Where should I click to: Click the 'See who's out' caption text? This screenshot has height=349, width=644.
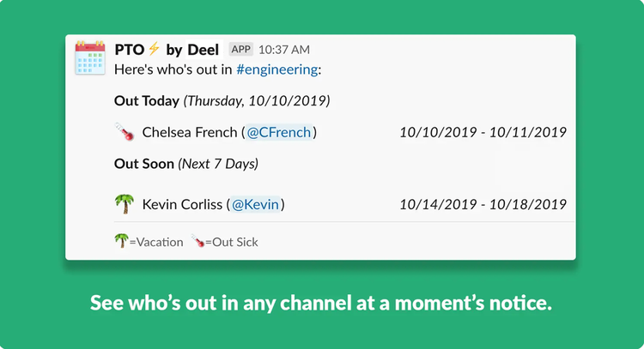tap(321, 303)
